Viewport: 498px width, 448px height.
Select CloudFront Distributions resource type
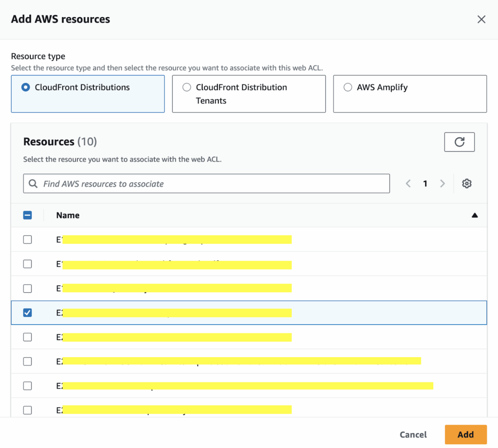(x=88, y=94)
